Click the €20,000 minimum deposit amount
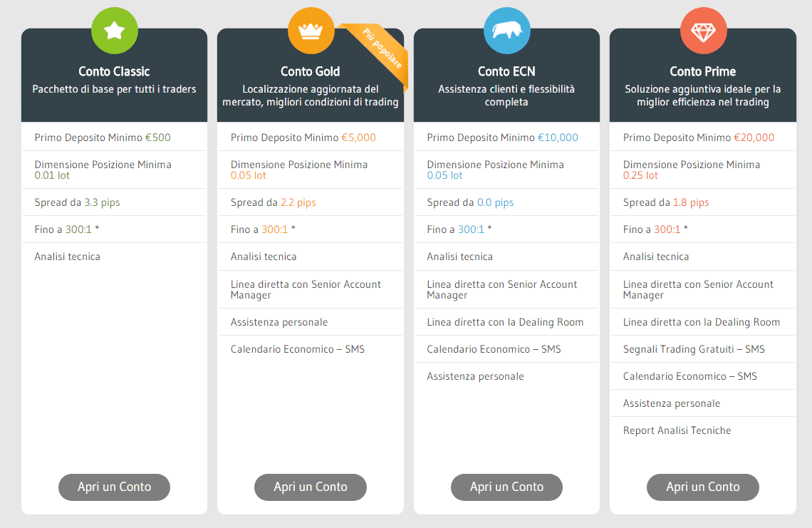The height and width of the screenshot is (528, 812). click(754, 138)
